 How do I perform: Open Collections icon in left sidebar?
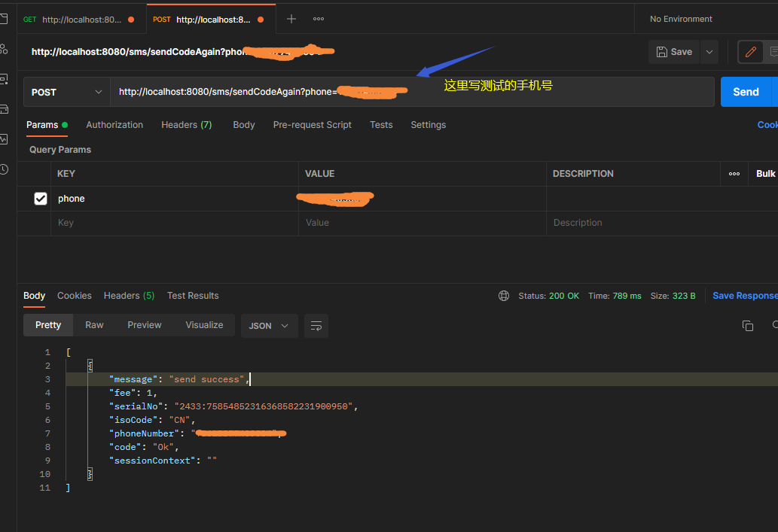click(4, 19)
